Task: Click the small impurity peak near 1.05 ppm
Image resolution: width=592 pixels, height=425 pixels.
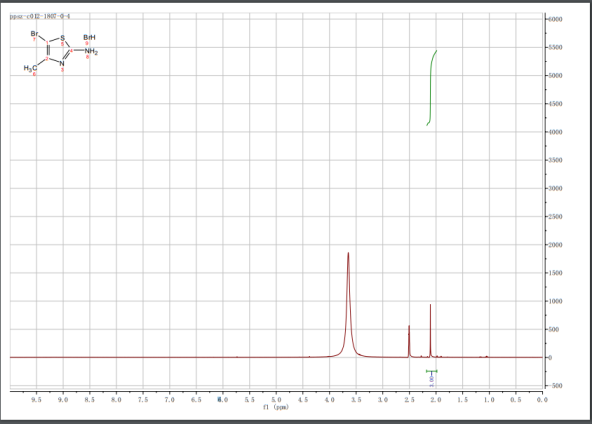Action: 486,356
